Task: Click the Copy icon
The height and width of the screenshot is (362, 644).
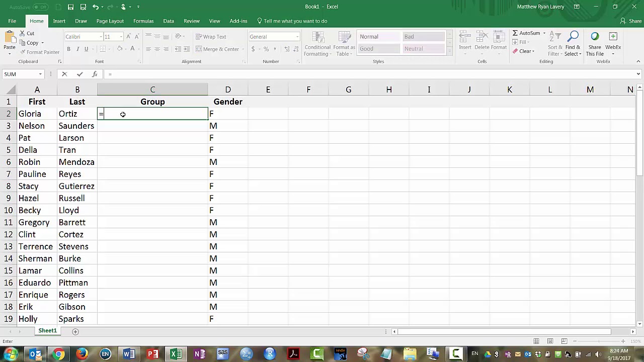Action: (23, 43)
